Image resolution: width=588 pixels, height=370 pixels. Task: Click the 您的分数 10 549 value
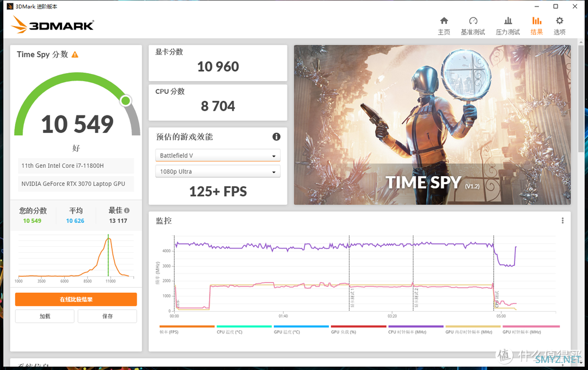(32, 221)
